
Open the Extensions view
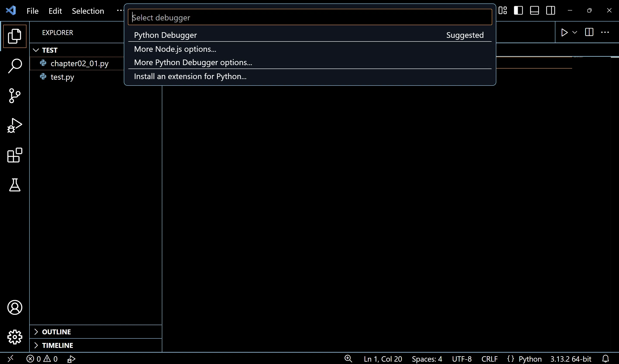15,155
